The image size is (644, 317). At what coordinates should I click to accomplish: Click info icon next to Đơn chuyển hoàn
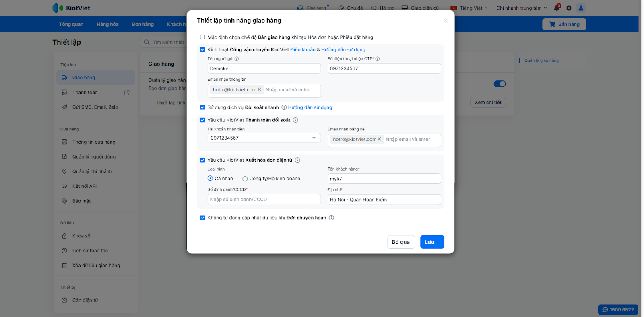point(331,218)
